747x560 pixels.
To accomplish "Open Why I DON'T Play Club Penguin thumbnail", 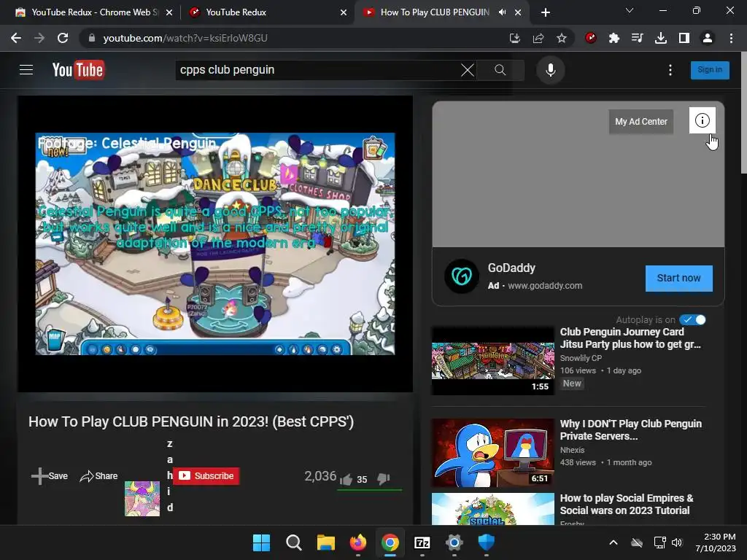I will [x=493, y=452].
